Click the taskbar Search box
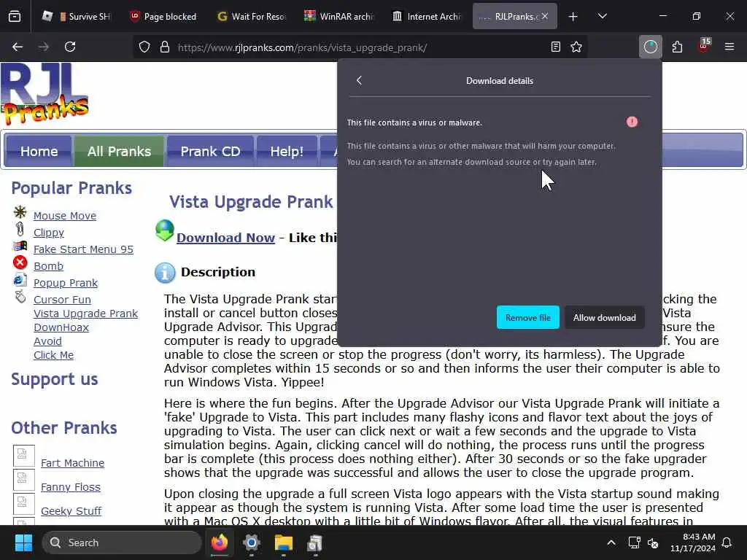 [x=122, y=542]
